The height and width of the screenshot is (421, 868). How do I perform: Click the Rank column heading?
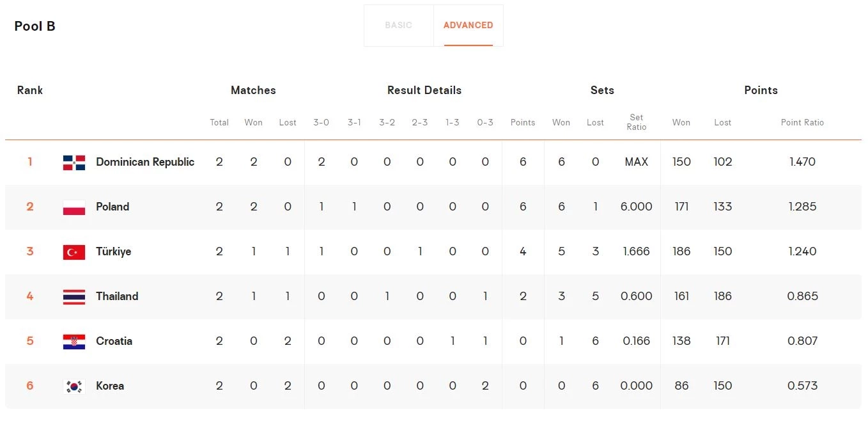tap(30, 90)
